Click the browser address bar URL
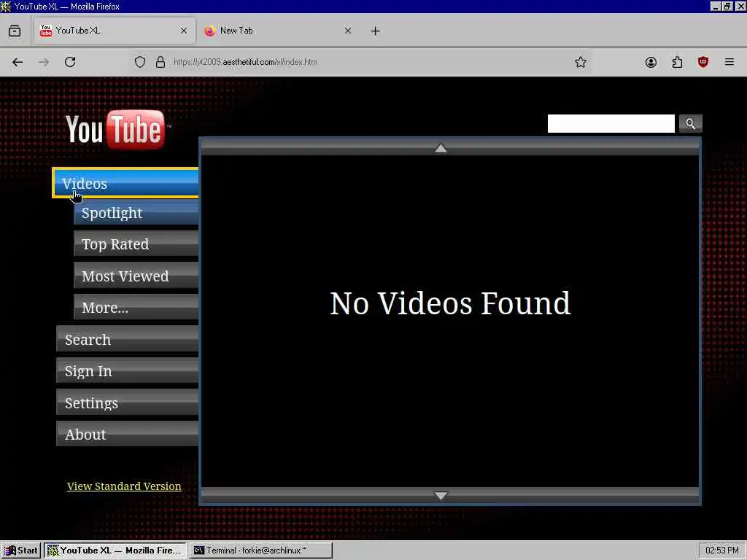 (x=245, y=62)
